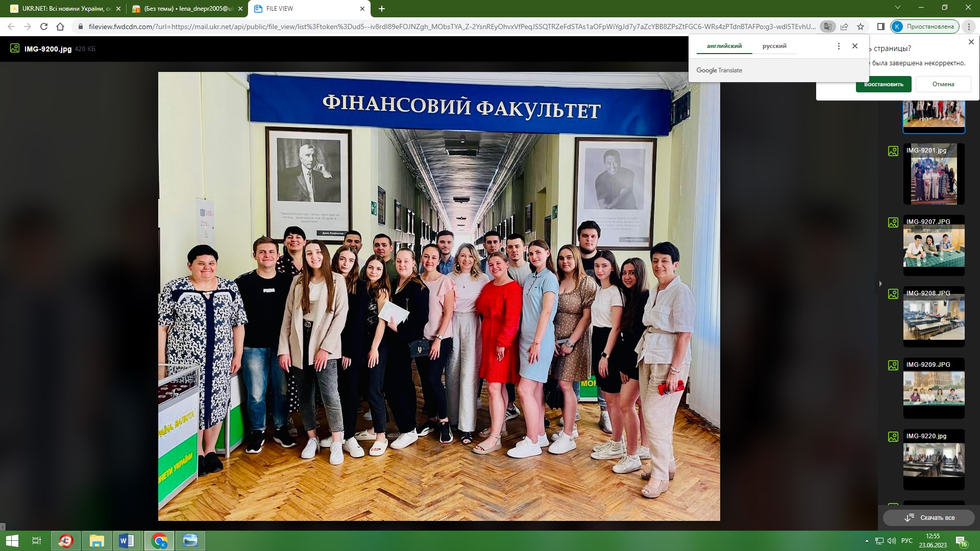The height and width of the screenshot is (551, 980).
Task: Open the Windows Start menu
Action: (12, 541)
